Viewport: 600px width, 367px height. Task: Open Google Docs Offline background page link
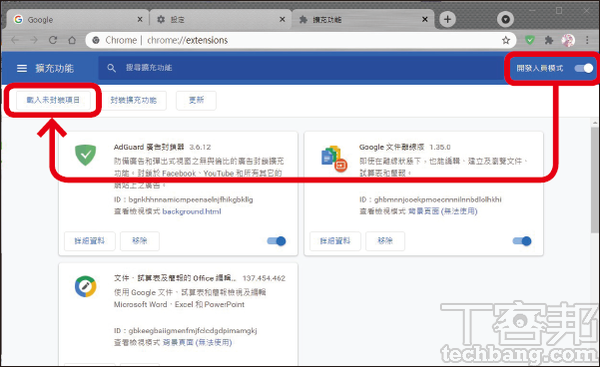[x=443, y=211]
